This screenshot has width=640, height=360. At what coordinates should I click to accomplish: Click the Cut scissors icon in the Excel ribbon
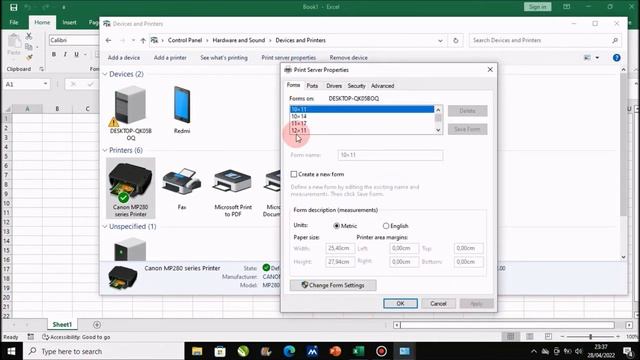point(29,36)
